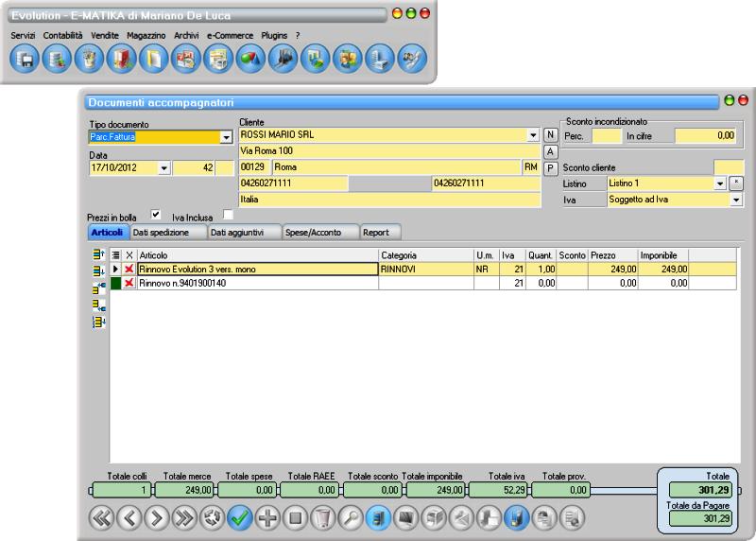
Task: Click the Totale 301,29 value box
Action: tap(700, 490)
